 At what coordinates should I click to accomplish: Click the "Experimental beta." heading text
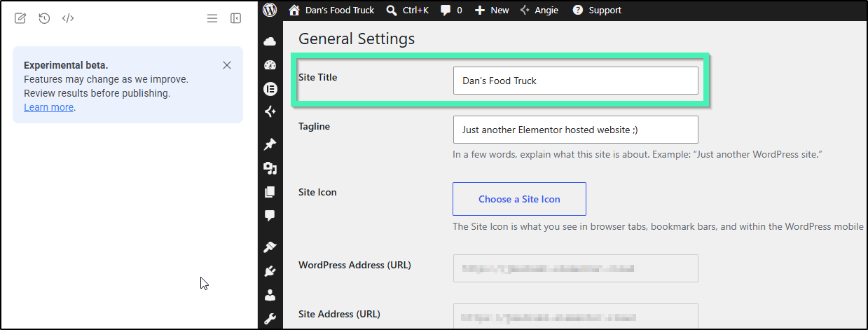pos(66,65)
